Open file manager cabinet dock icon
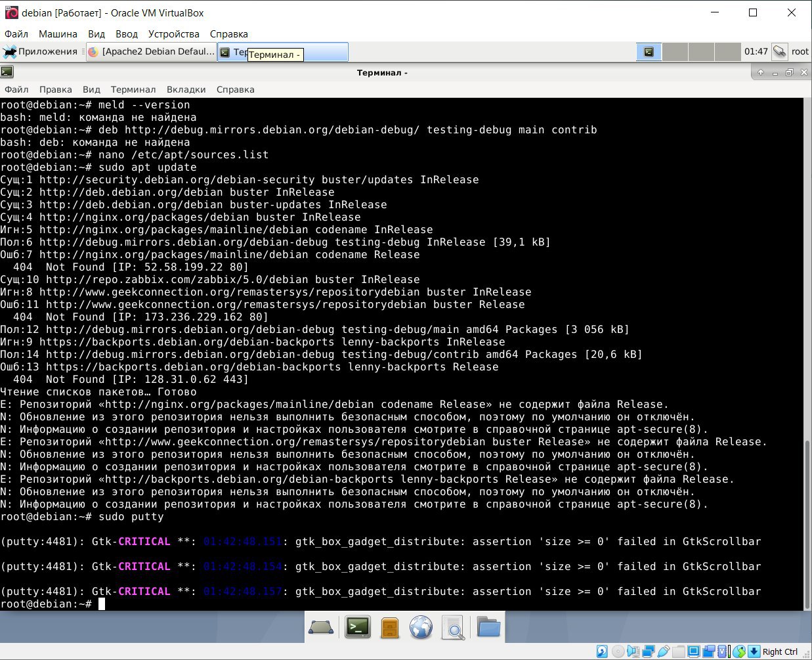This screenshot has height=660, width=812. tap(389, 628)
